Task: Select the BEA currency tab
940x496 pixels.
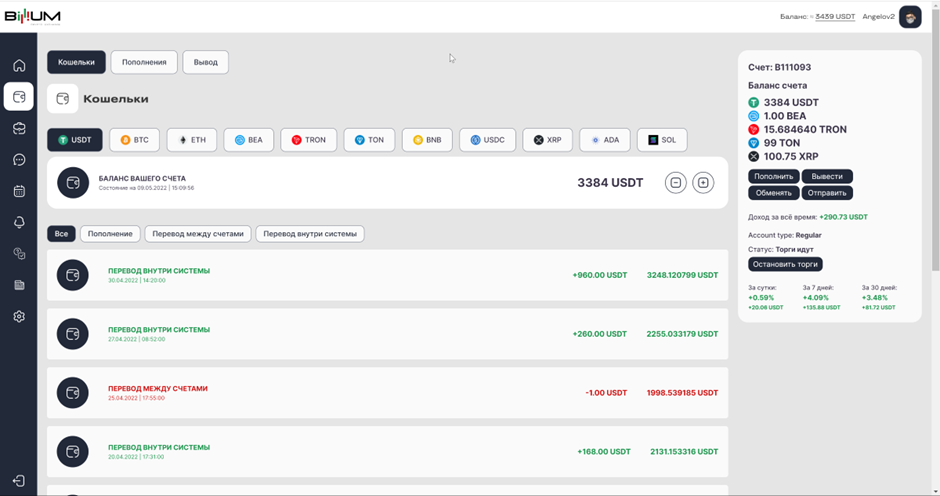Action: (249, 140)
